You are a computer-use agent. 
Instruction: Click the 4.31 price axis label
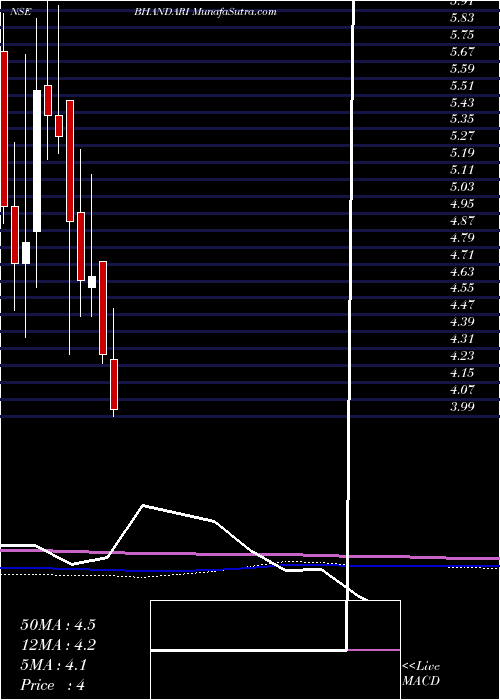(x=462, y=339)
